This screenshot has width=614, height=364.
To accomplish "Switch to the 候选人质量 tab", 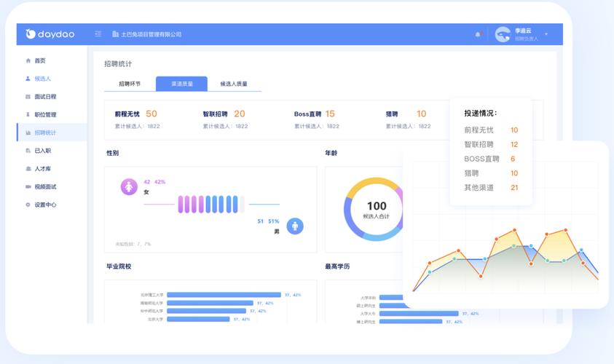I will tap(234, 84).
